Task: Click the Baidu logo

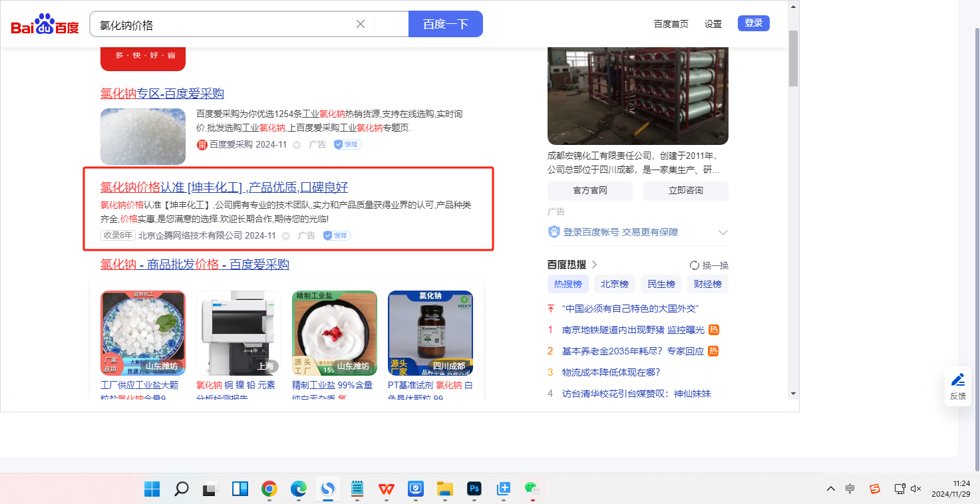Action: (x=45, y=24)
